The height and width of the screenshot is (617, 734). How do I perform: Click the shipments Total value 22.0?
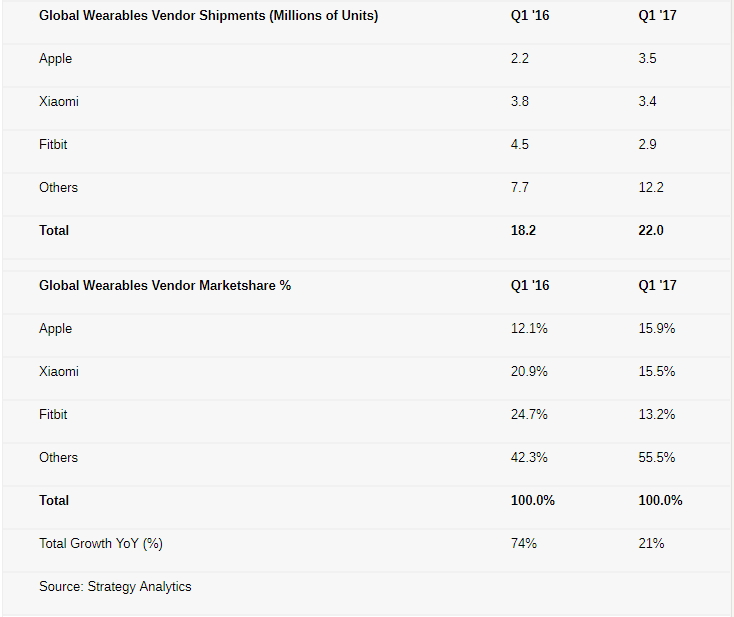pyautogui.click(x=651, y=231)
